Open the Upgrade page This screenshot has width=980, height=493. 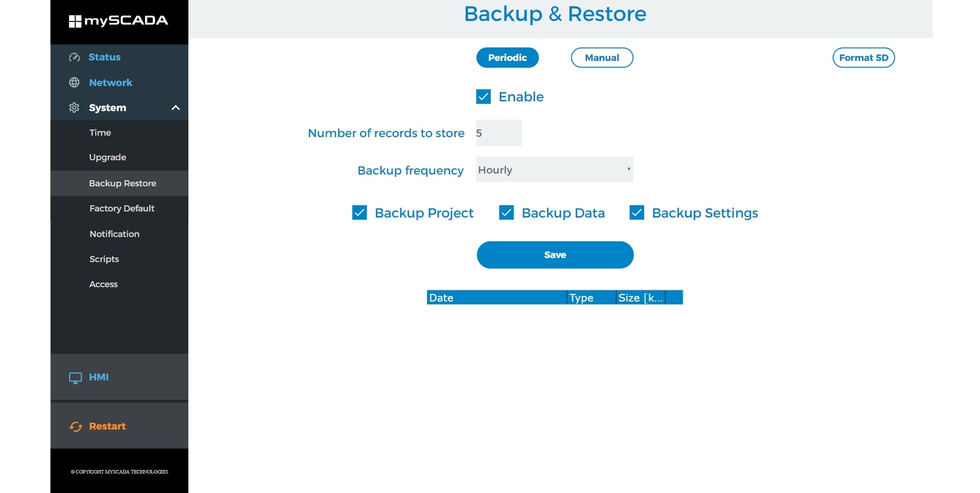pyautogui.click(x=108, y=157)
